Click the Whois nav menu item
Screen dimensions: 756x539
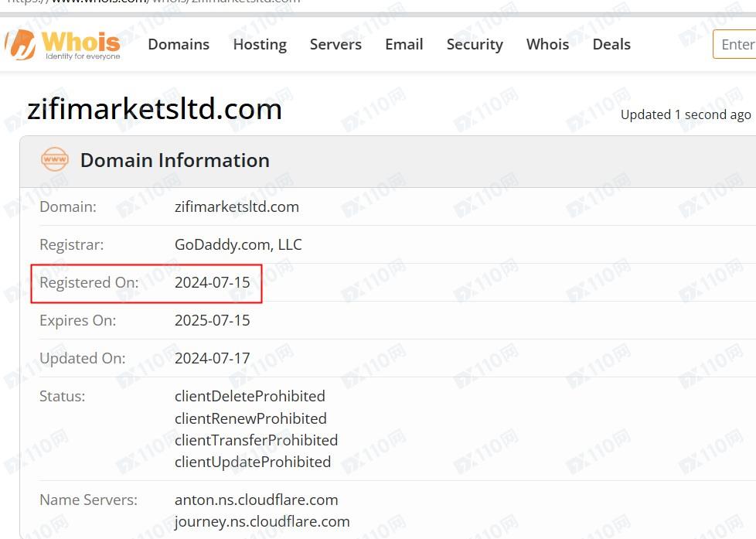point(547,44)
